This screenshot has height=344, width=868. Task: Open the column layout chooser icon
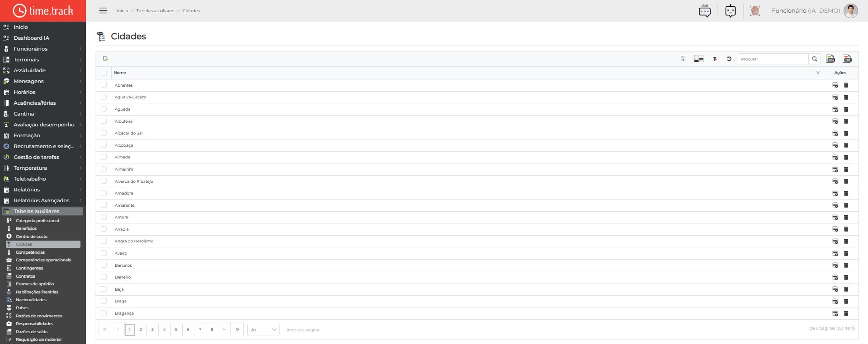pos(699,59)
